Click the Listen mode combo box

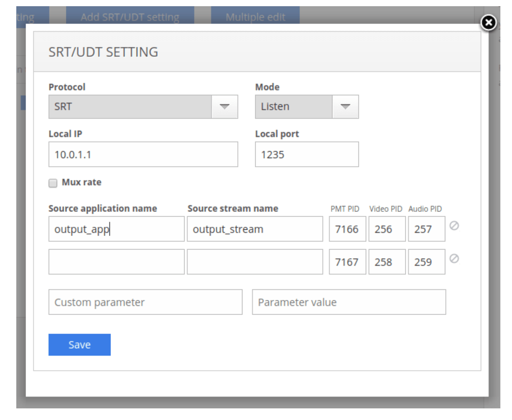tap(294, 107)
